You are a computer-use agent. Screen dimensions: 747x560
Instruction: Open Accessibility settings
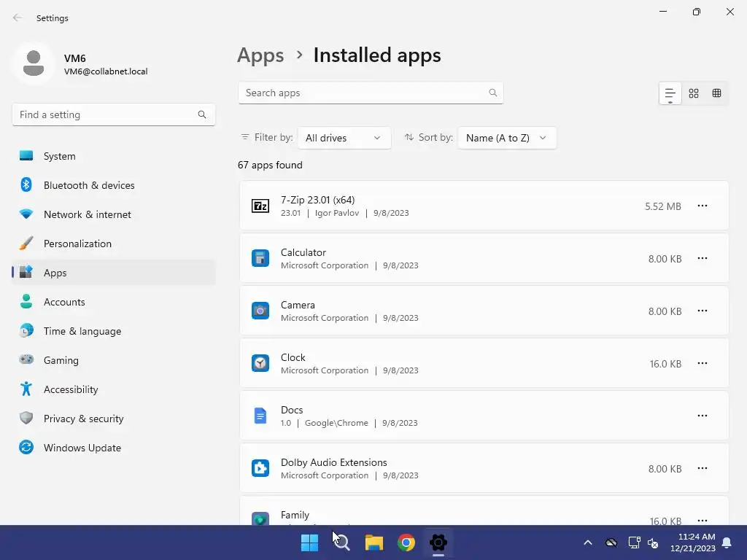(114, 389)
